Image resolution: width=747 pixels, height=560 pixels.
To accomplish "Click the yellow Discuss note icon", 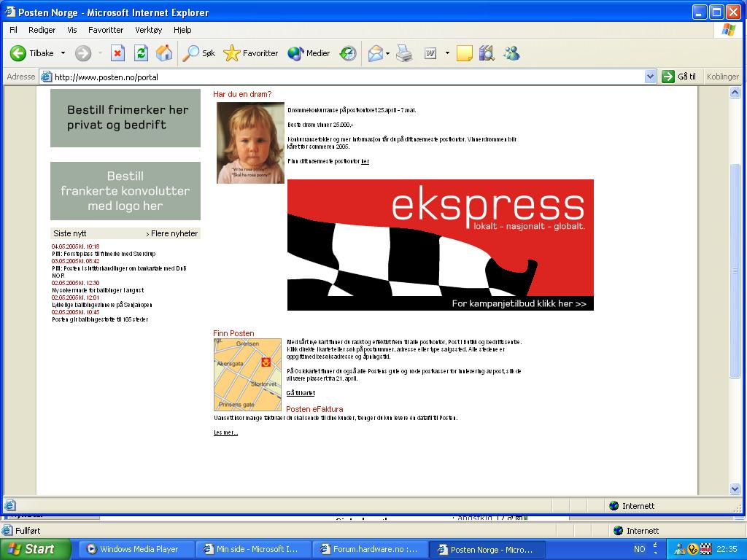I will 464,52.
